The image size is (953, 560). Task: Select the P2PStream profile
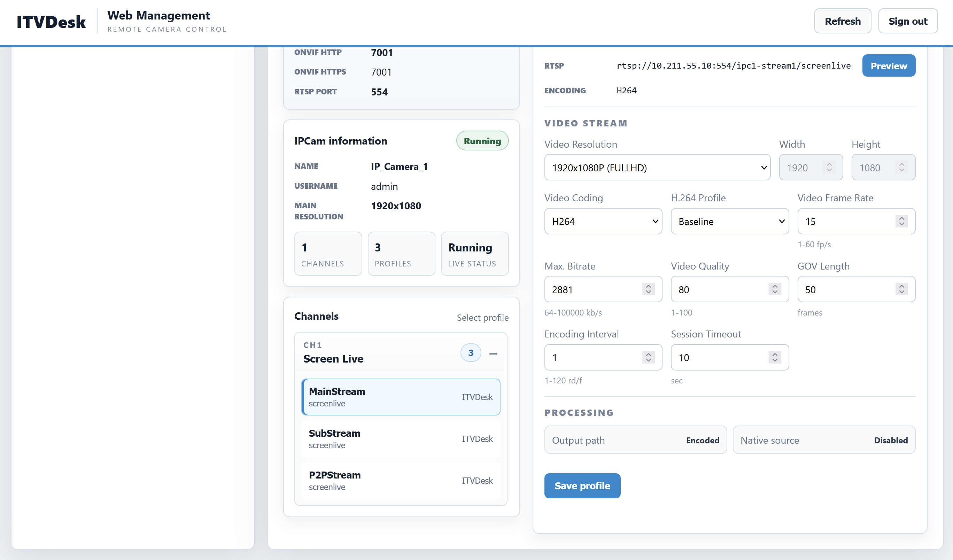401,481
